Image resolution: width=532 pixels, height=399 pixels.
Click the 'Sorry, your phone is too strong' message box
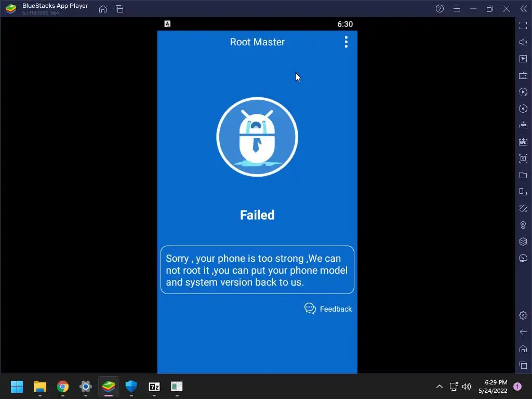click(x=257, y=270)
